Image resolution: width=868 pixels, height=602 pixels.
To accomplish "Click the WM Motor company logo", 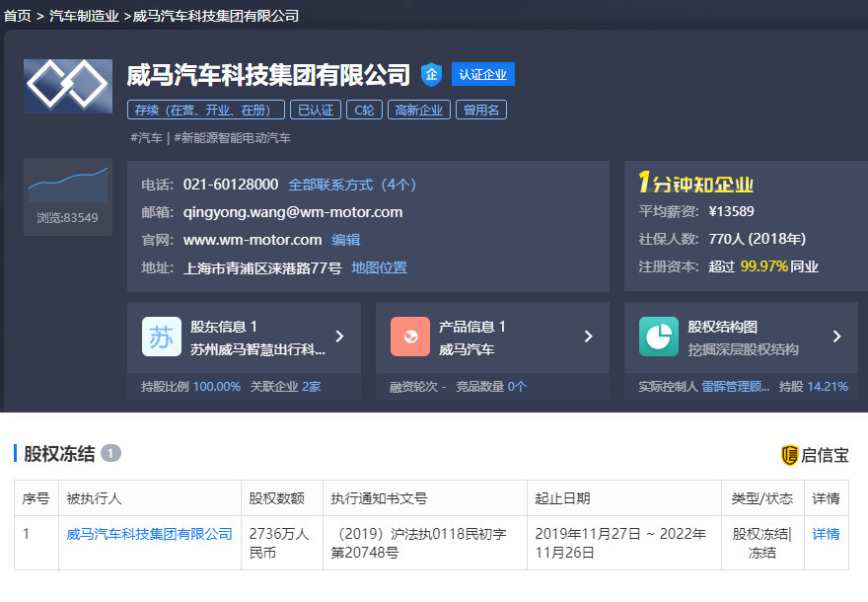I will pos(68,86).
